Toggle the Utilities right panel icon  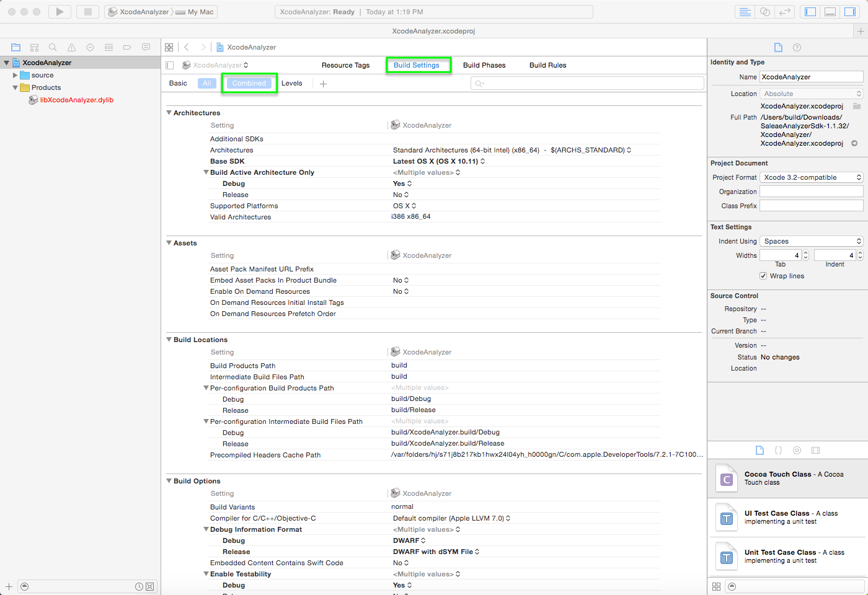point(850,12)
